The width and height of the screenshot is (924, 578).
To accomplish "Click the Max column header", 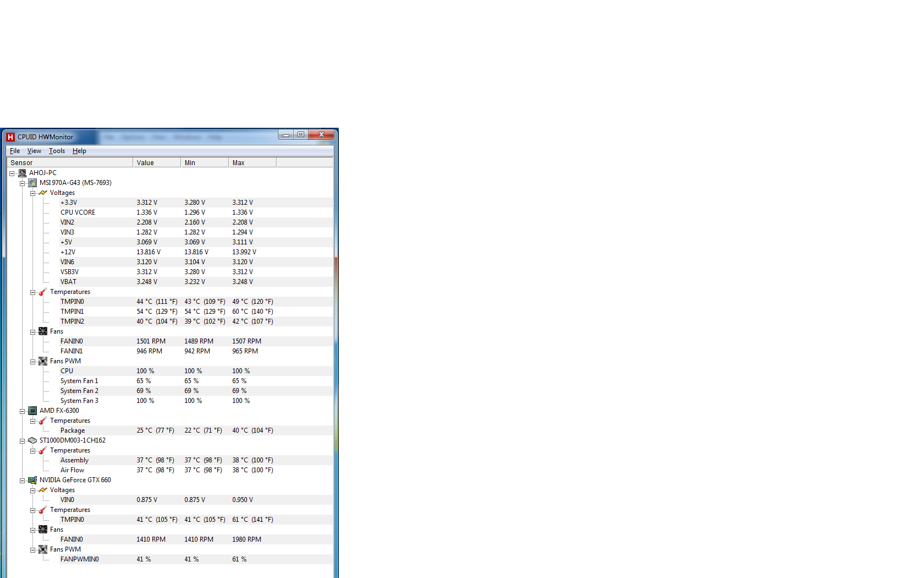I will coord(252,162).
